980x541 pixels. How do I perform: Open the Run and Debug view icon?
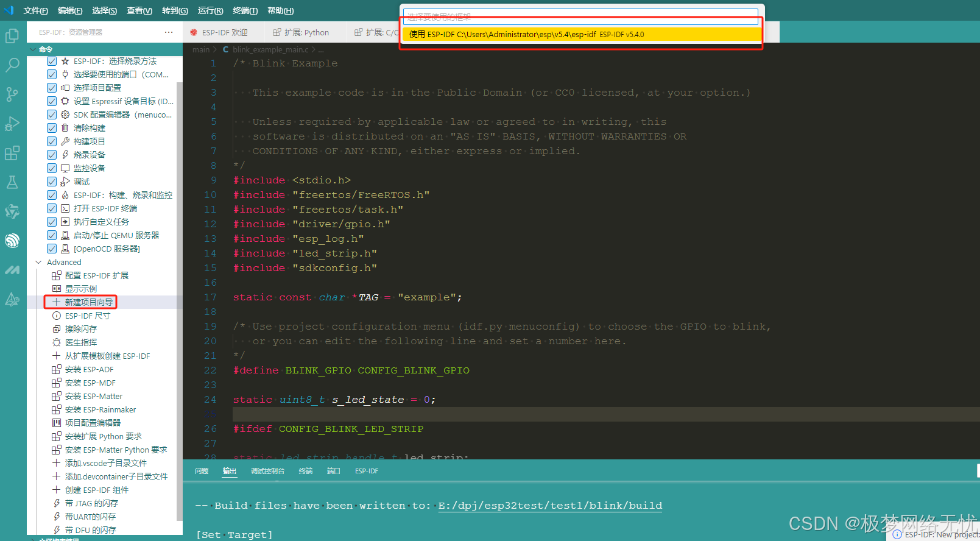[x=12, y=124]
